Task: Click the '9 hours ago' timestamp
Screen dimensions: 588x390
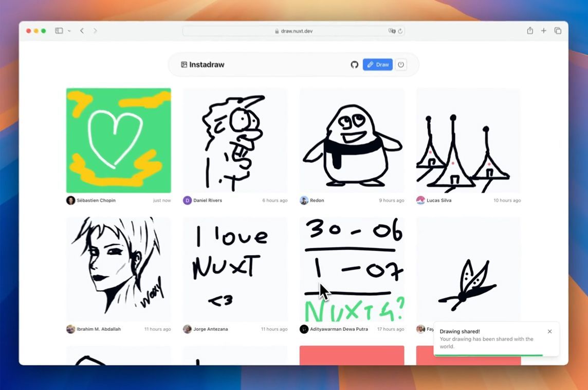Action: (x=392, y=201)
